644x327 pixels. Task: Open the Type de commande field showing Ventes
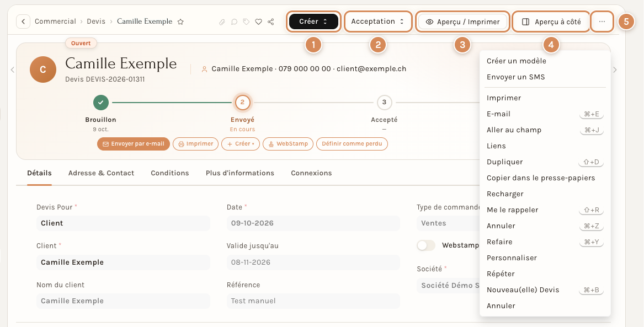pyautogui.click(x=448, y=223)
